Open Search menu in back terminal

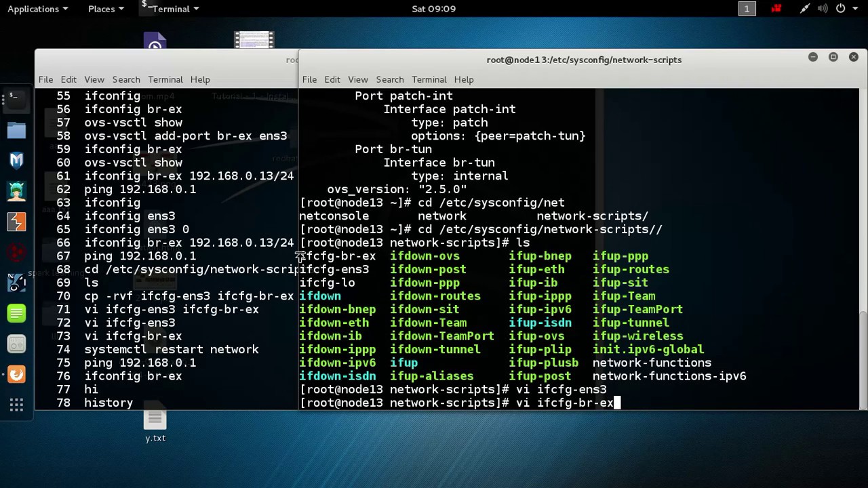[x=126, y=79]
